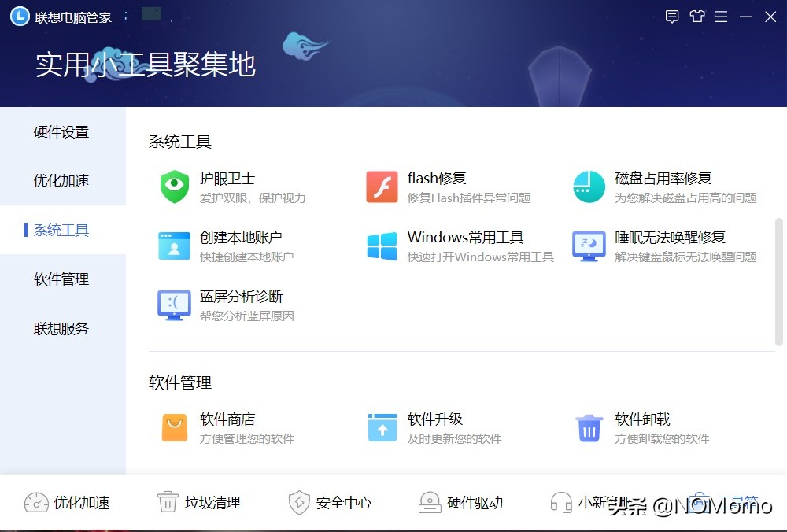Select 软件管理 in the left sidebar

[x=61, y=279]
